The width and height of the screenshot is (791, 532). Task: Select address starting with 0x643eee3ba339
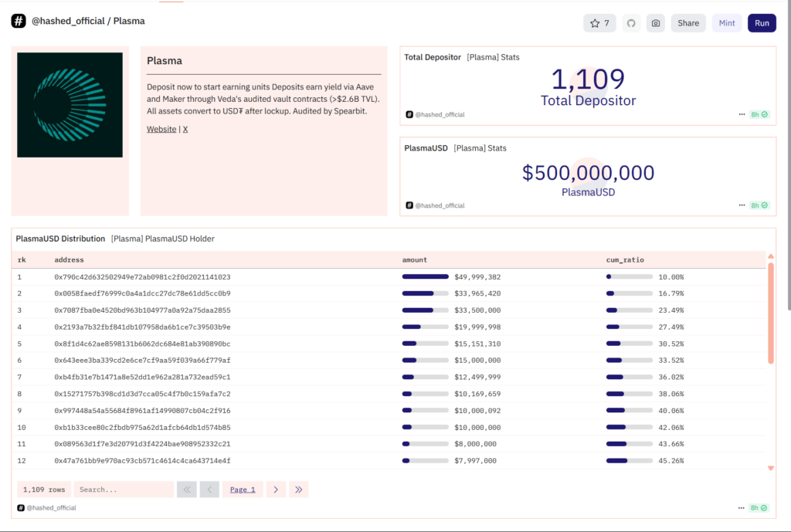[142, 361]
